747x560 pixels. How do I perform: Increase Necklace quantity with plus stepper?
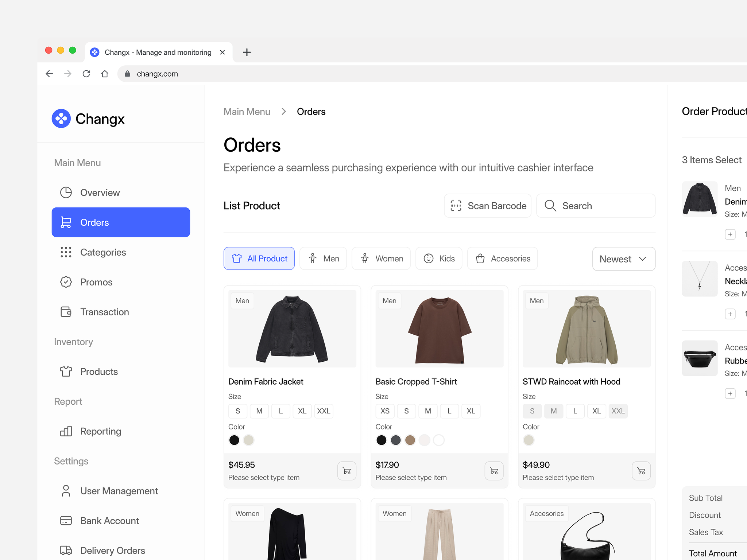pos(730,314)
